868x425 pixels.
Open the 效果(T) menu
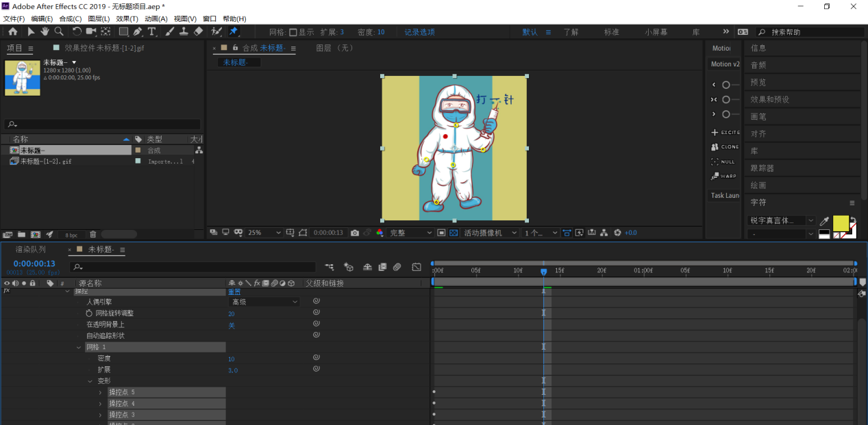[x=127, y=18]
